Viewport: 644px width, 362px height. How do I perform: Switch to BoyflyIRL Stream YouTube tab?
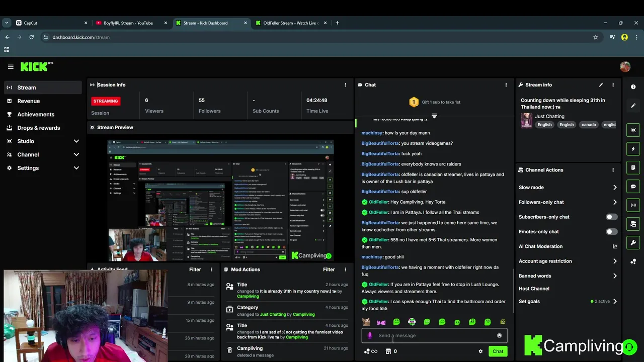(x=132, y=23)
